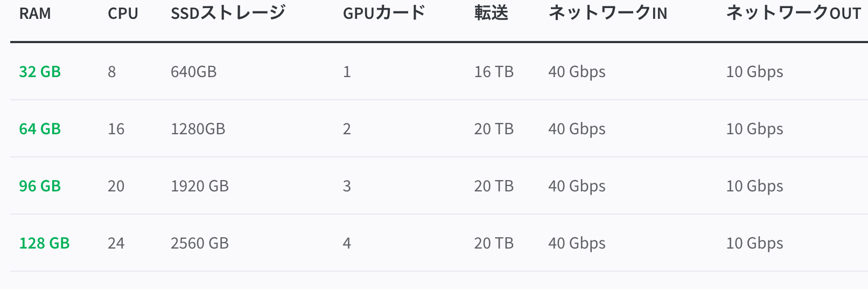The image size is (868, 289).
Task: Select the 96 GB plan link
Action: pyautogui.click(x=40, y=186)
